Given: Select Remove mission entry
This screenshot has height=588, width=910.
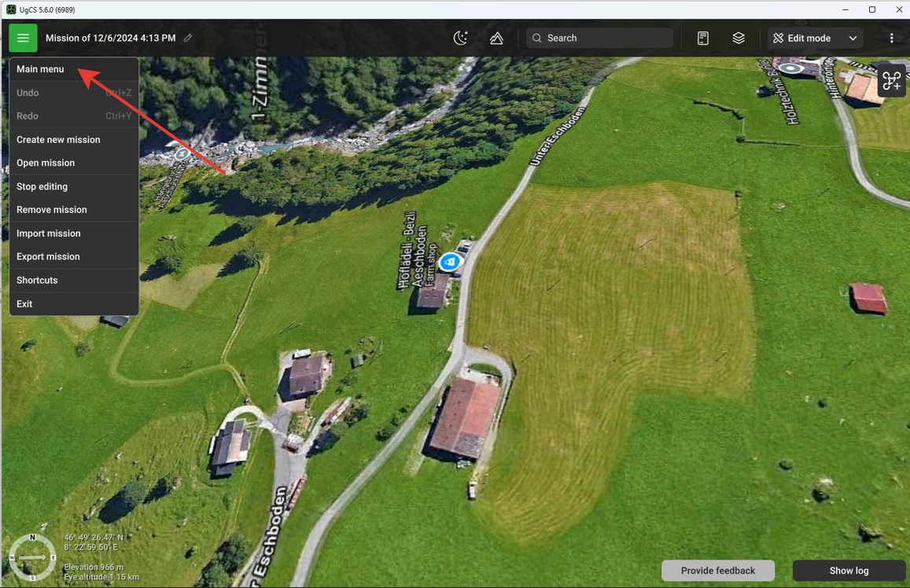Looking at the screenshot, I should (74, 210).
